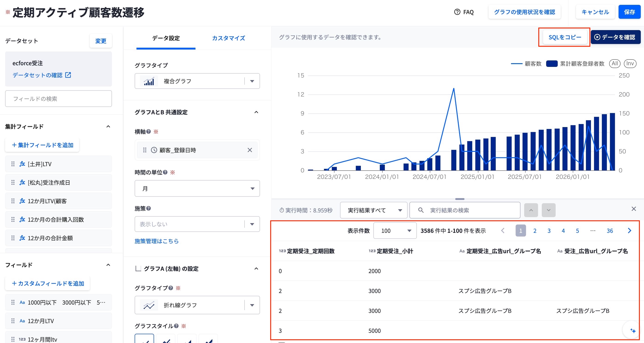This screenshot has height=343, width=644.
Task: Open the 時間の単位 dropdown showing 月
Action: (x=197, y=188)
